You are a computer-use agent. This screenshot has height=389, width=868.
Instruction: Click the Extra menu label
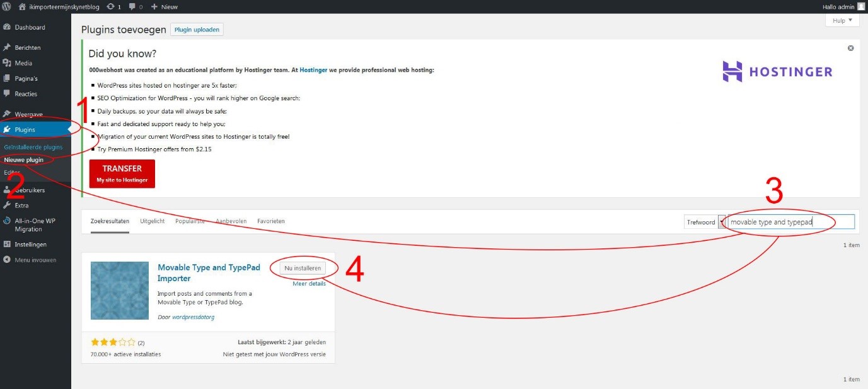(21, 206)
